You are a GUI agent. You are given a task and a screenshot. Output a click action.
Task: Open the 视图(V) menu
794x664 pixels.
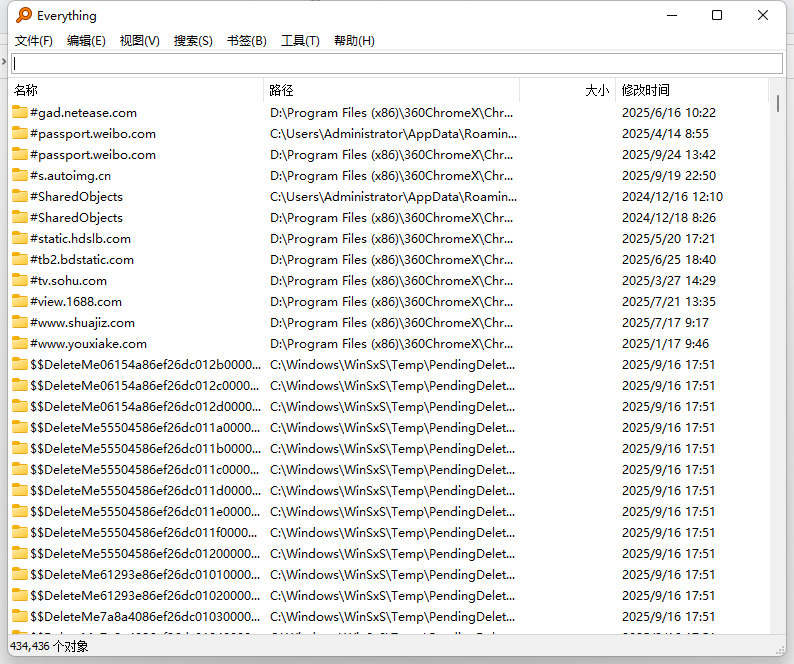coord(140,41)
